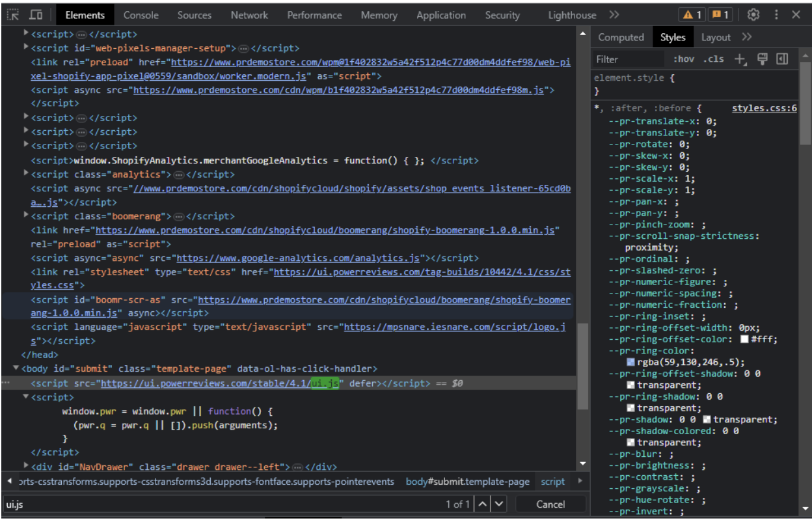812x522 pixels.
Task: Click the rgba(59,130,246,.5) color swatch
Action: (x=630, y=362)
